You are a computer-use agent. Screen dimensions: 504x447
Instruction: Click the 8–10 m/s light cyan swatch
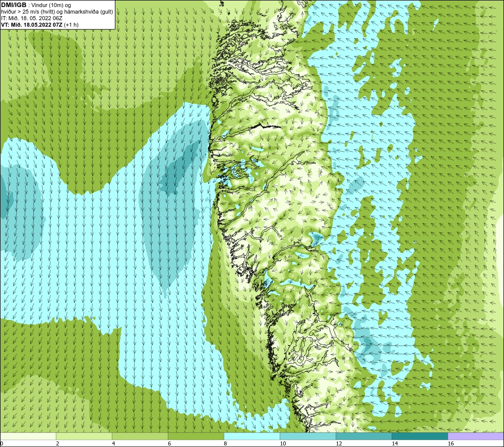click(x=252, y=436)
